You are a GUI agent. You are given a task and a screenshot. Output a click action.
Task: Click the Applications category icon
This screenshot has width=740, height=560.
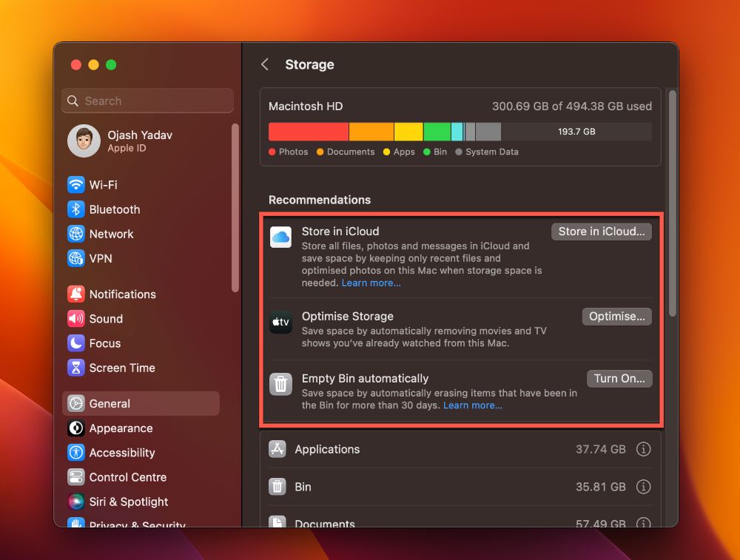(x=277, y=449)
